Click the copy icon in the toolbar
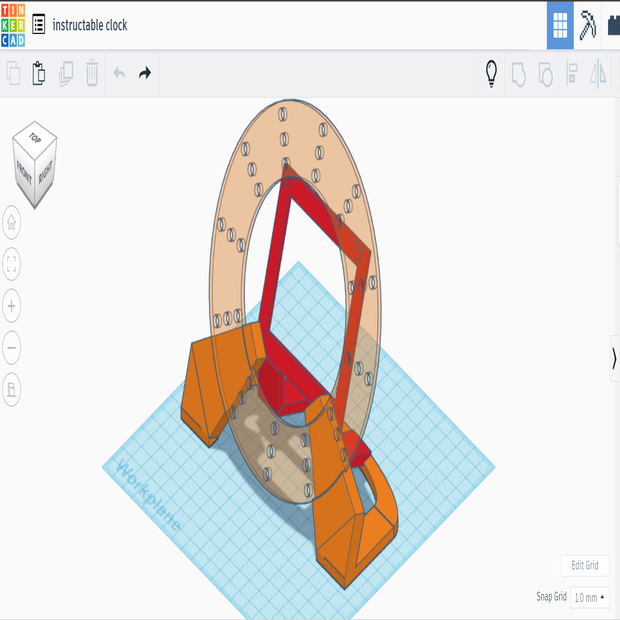 point(13,73)
